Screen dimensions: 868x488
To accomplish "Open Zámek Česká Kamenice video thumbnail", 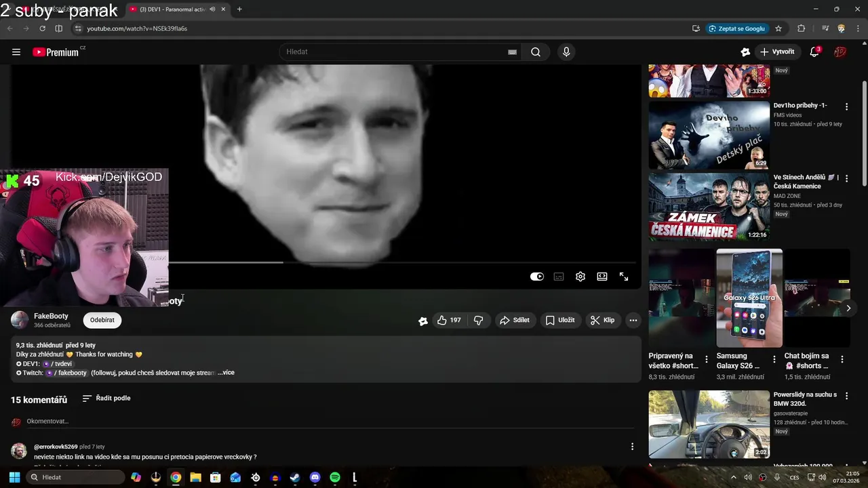I will 709,207.
